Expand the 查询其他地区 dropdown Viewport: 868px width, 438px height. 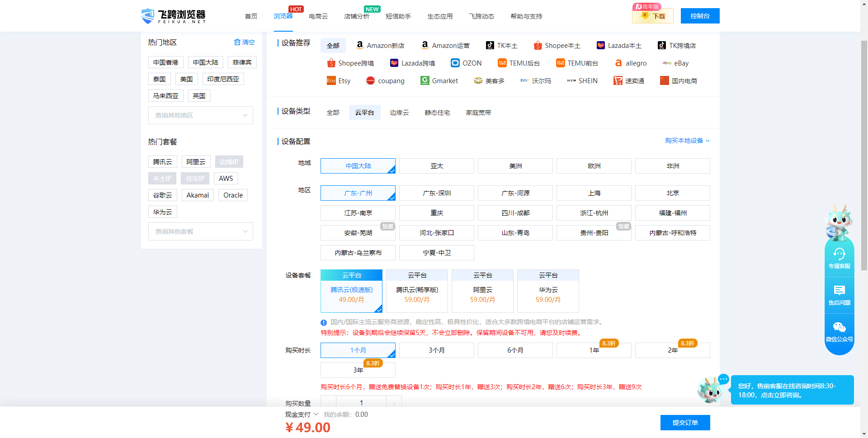click(200, 115)
